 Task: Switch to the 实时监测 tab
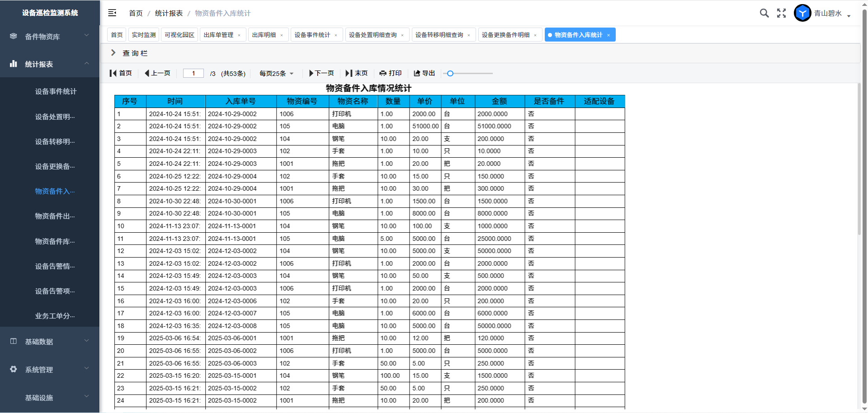[x=144, y=35]
